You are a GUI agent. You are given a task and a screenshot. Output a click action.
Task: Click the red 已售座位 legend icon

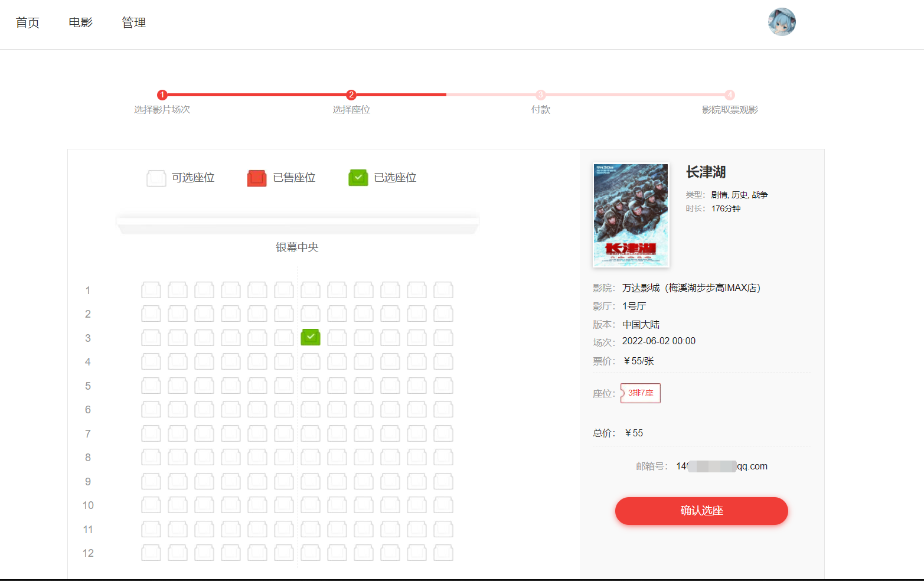pos(256,178)
